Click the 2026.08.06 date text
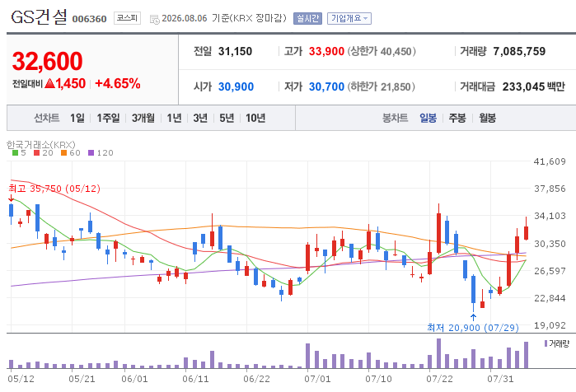The height and width of the screenshot is (392, 576). tap(185, 18)
